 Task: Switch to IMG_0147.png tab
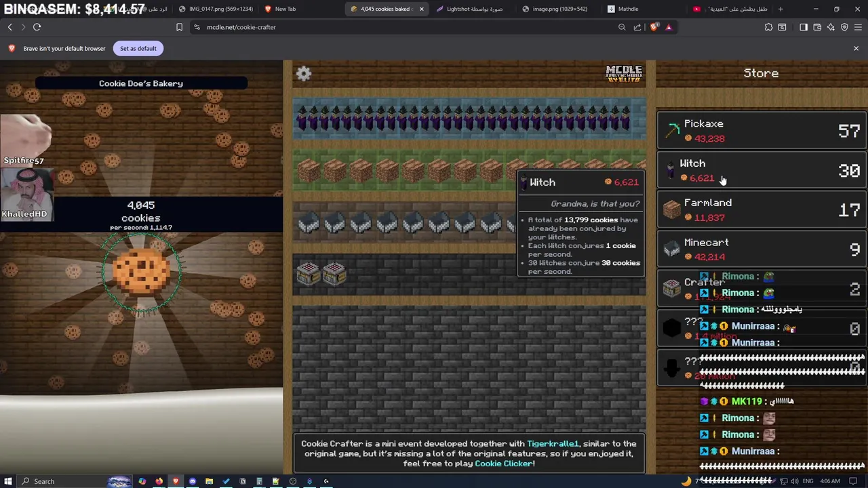click(x=216, y=9)
